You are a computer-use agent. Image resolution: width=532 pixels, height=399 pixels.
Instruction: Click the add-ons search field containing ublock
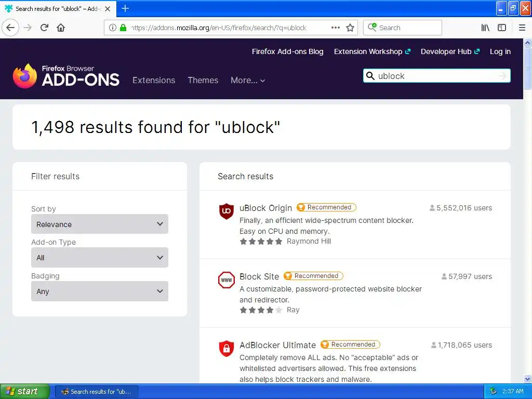pyautogui.click(x=436, y=76)
